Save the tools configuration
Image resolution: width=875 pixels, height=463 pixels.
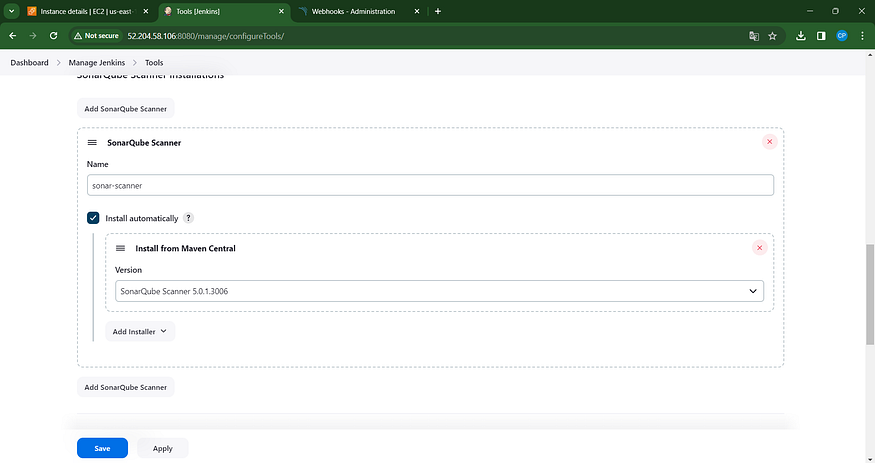pyautogui.click(x=102, y=448)
